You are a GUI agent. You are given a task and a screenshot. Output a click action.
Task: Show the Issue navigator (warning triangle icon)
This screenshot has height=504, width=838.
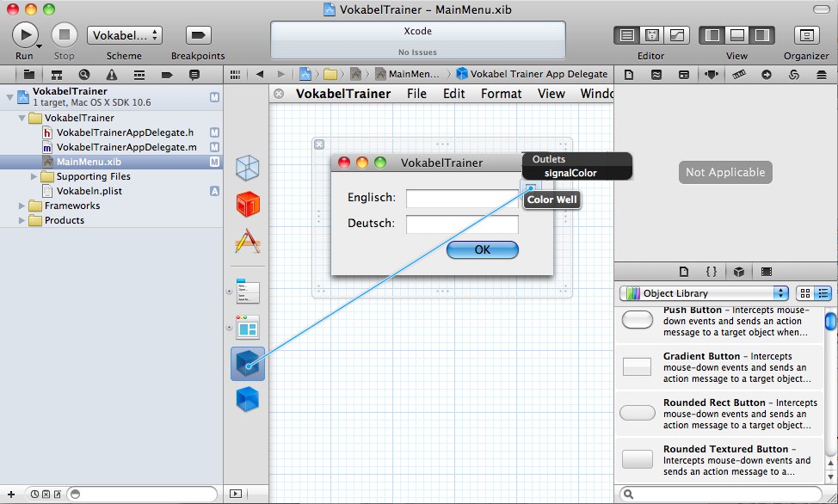coord(112,75)
